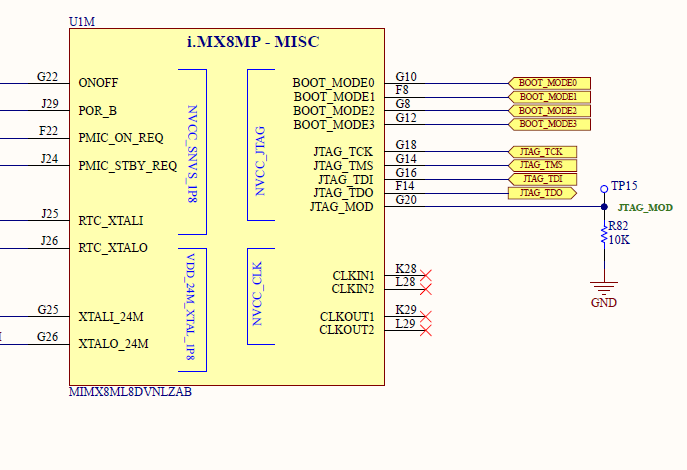
Task: Select pin number J24
Action: (x=50, y=159)
